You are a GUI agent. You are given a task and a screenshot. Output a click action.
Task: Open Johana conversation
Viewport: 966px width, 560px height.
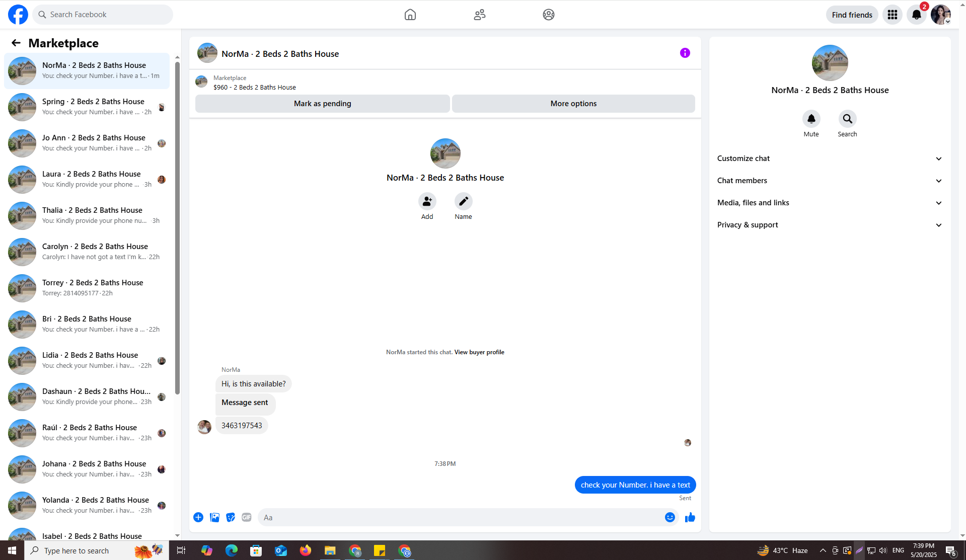pyautogui.click(x=87, y=469)
